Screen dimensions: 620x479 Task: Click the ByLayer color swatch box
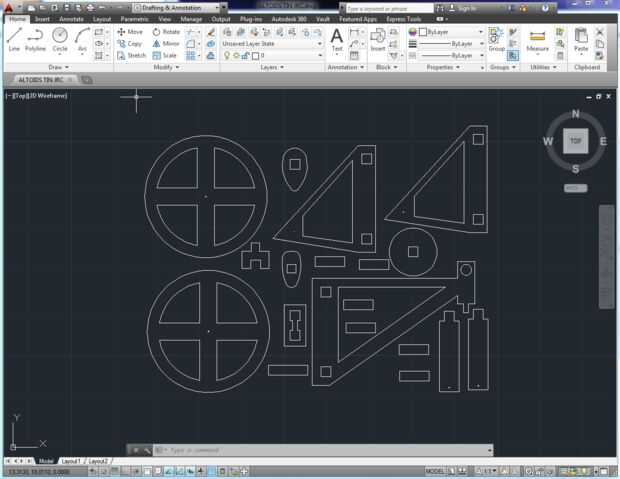click(x=423, y=32)
